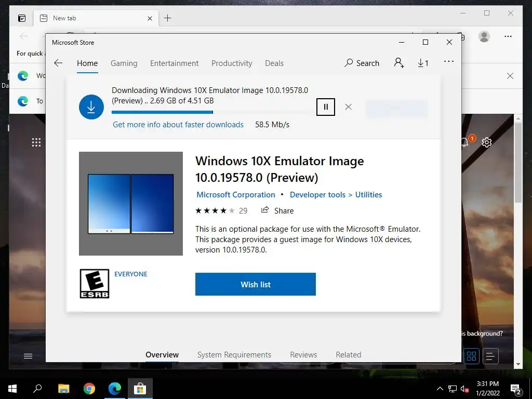
Task: Open the taskbar clock showing 3:31 PM
Action: 487,389
